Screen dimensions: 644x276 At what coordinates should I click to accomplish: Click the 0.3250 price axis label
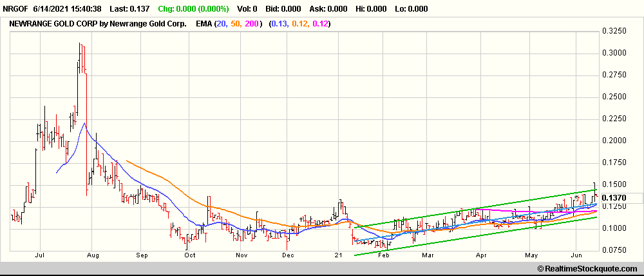click(x=614, y=31)
